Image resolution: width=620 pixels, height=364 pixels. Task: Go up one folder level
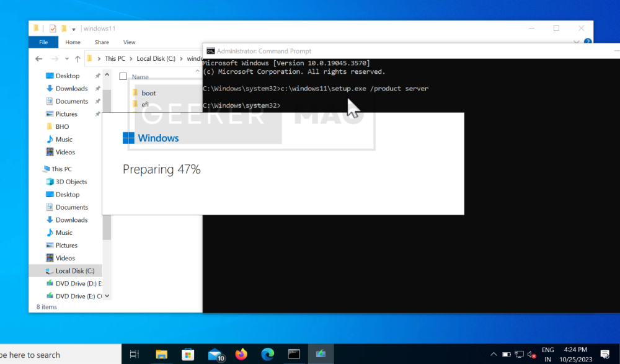pos(77,58)
